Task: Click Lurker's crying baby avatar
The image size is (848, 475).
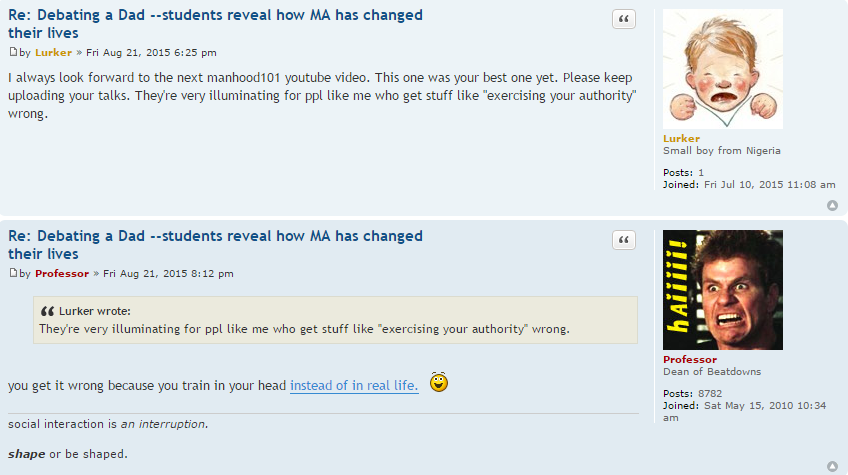Action: 723,69
